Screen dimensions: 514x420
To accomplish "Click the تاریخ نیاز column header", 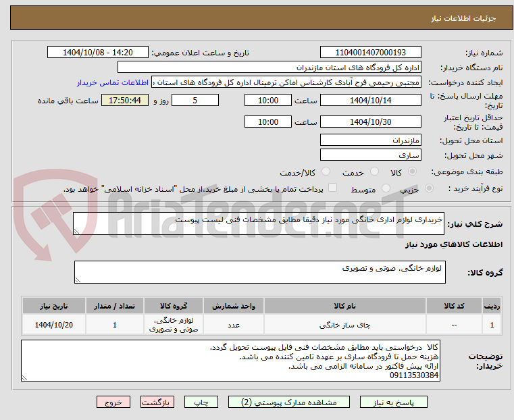I will tap(54, 306).
